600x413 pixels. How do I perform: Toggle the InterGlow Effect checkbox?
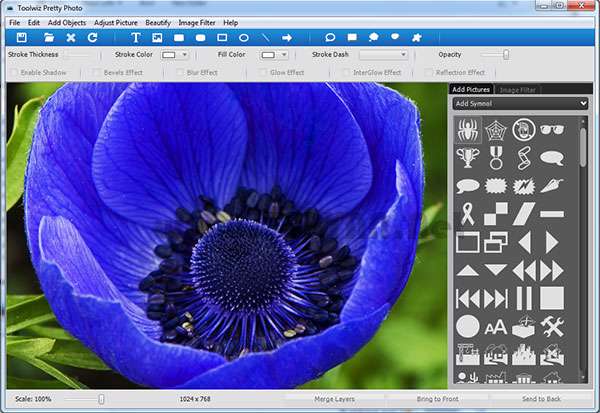click(346, 72)
